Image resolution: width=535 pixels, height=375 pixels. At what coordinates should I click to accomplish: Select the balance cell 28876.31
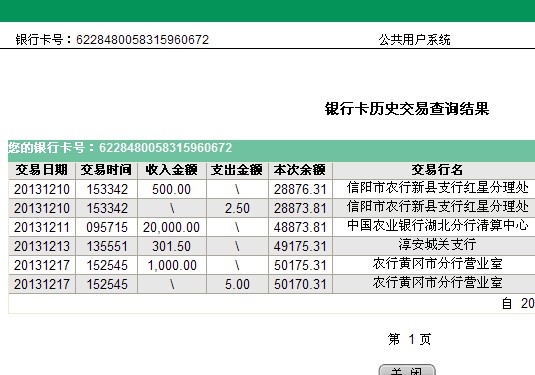[x=300, y=189]
